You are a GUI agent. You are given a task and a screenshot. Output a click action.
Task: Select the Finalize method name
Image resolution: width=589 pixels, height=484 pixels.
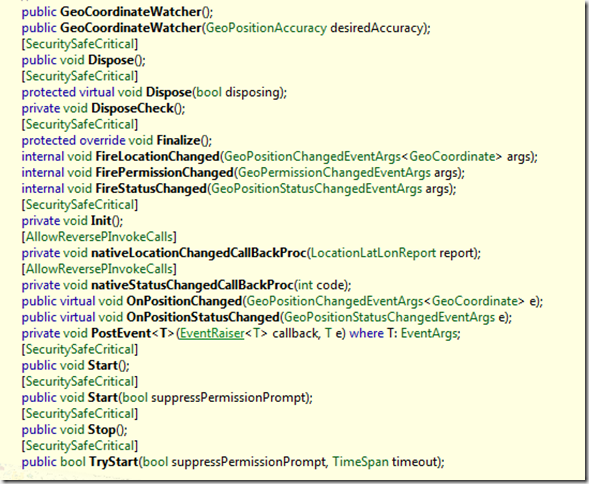pos(178,141)
